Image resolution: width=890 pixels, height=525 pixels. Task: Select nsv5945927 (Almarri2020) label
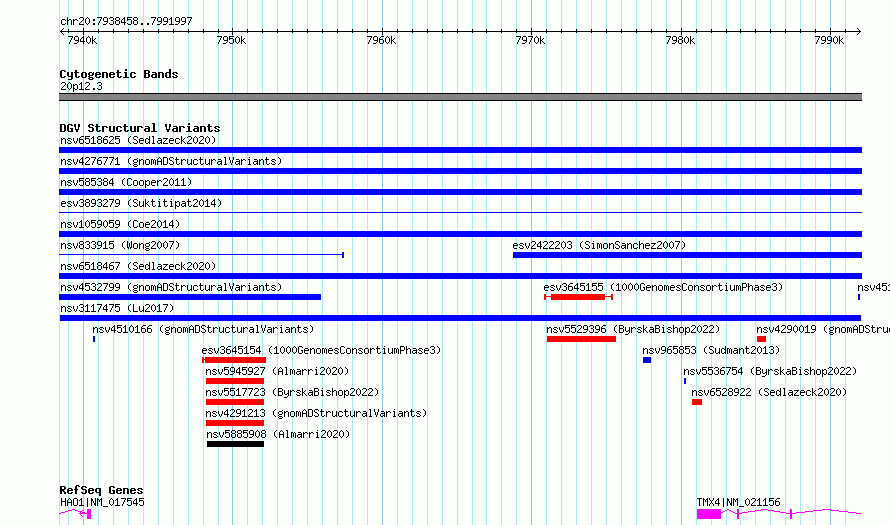[x=277, y=371]
